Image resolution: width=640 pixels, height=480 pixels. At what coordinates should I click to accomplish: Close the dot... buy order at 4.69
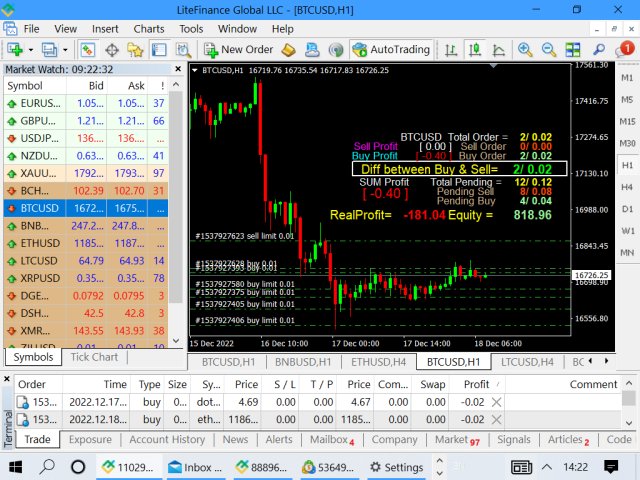[x=496, y=402]
